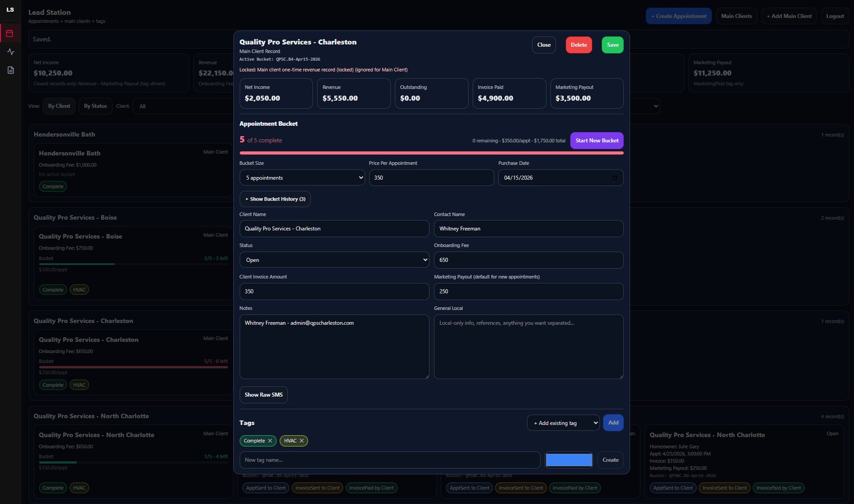This screenshot has width=854, height=504.
Task: Click Create Appointment in the header
Action: pyautogui.click(x=678, y=16)
